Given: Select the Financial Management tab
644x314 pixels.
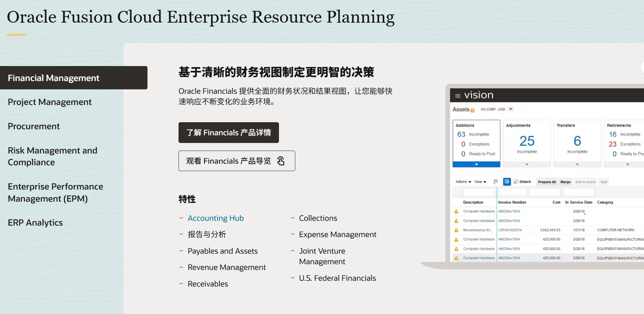Looking at the screenshot, I should tap(73, 78).
